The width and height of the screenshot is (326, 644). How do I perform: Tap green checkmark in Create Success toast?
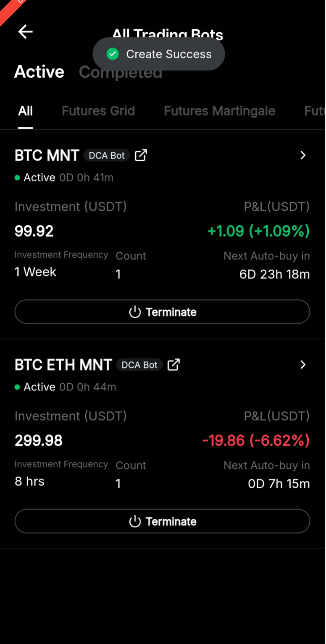pyautogui.click(x=113, y=54)
